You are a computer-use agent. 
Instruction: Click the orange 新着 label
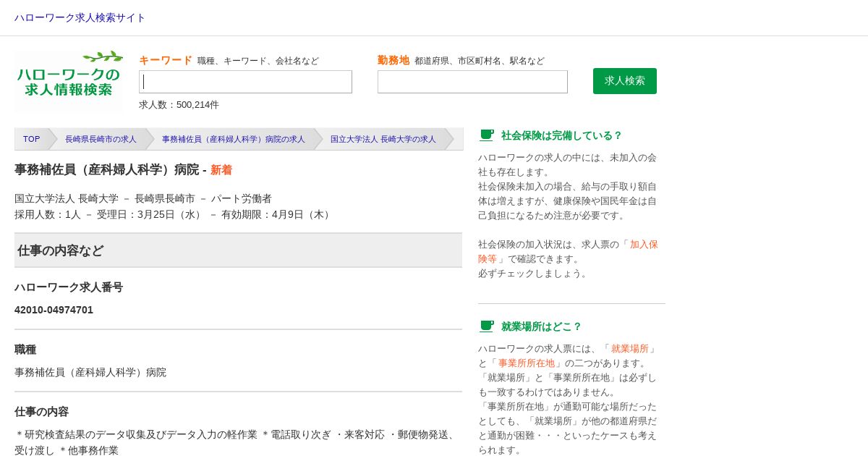[x=221, y=169]
